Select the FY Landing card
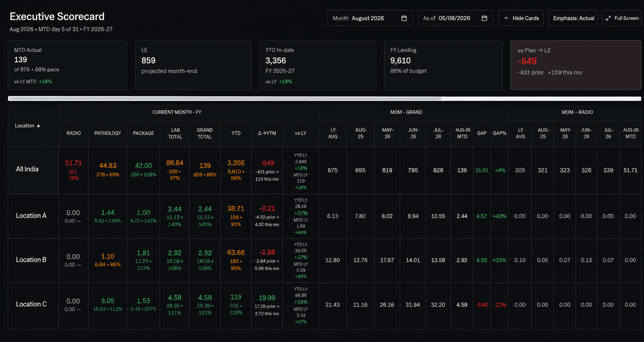 [443, 65]
